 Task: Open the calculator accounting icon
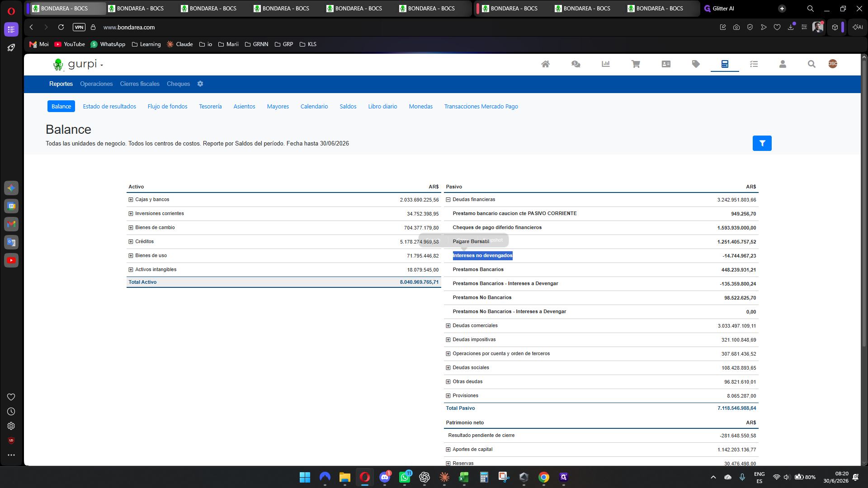[x=725, y=64]
